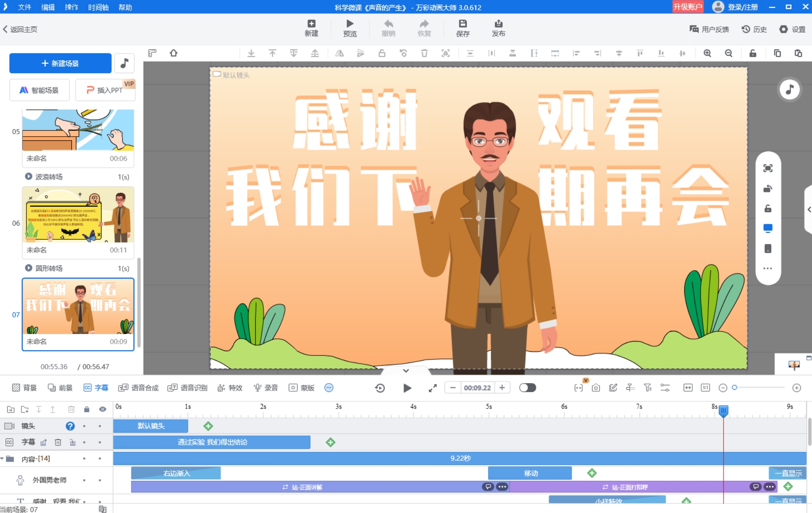Screen dimensions: 812x513
Task: Click 返回主页 link
Action: pyautogui.click(x=20, y=29)
